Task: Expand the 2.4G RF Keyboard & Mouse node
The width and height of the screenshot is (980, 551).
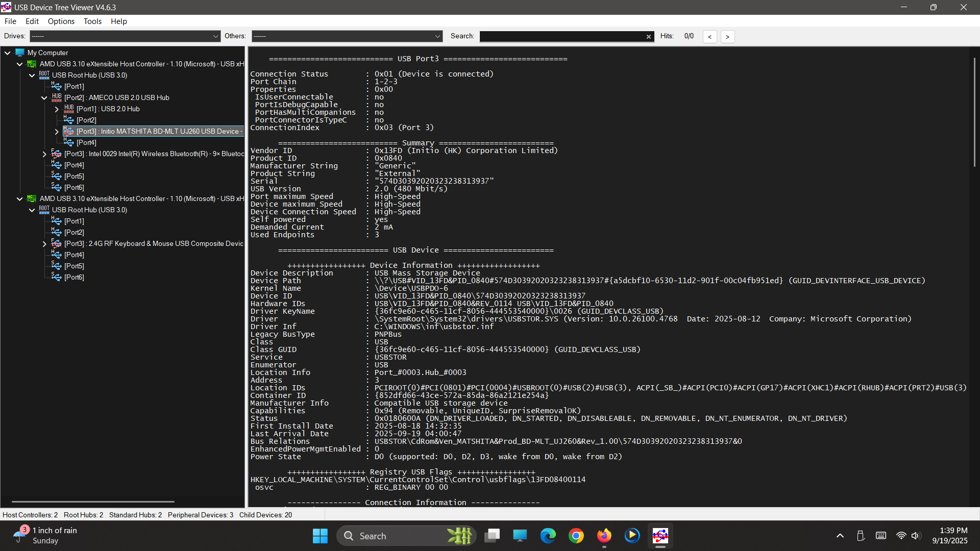Action: point(44,243)
